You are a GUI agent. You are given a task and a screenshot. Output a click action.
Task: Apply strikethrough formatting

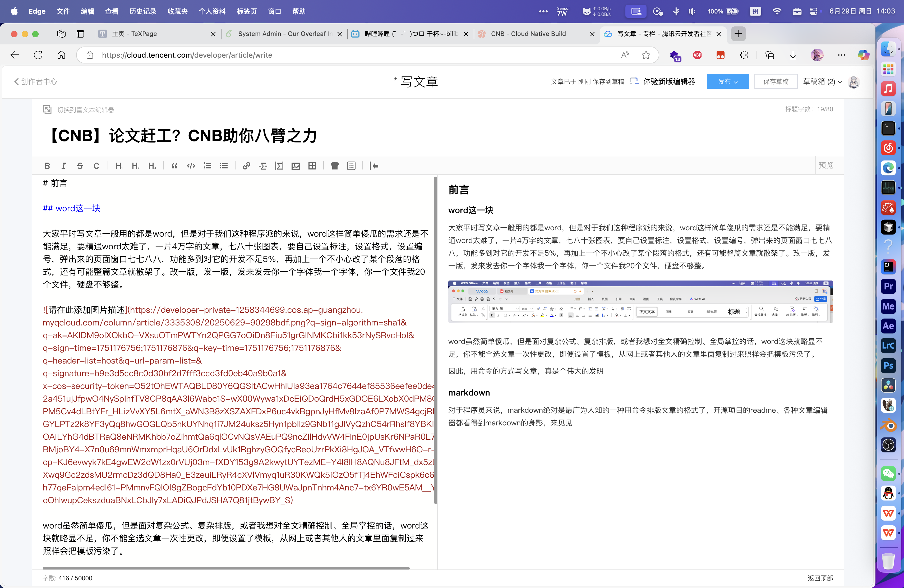pos(80,166)
